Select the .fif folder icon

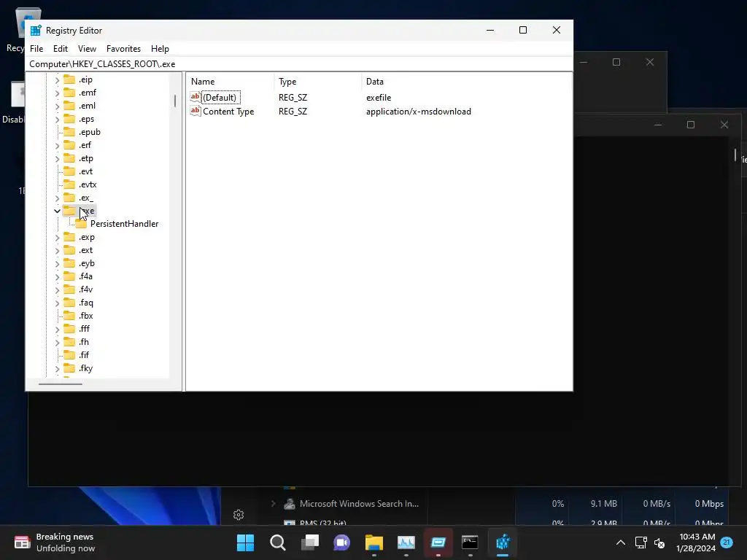(x=69, y=355)
